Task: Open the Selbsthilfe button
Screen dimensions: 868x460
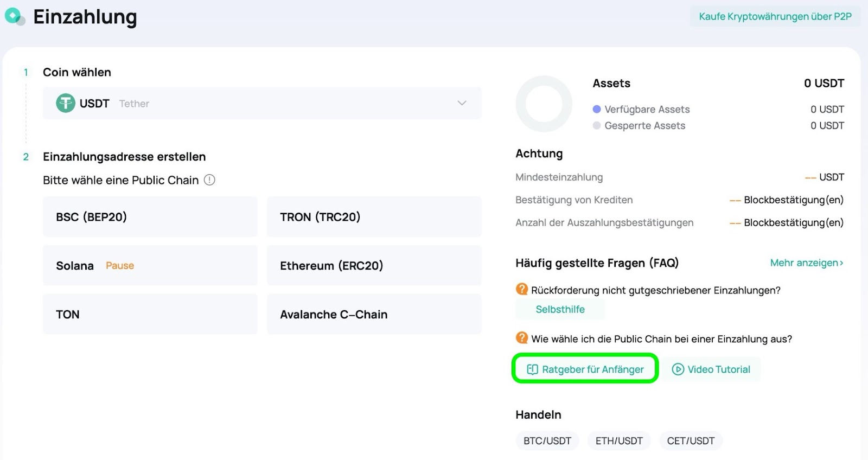Action: click(560, 309)
